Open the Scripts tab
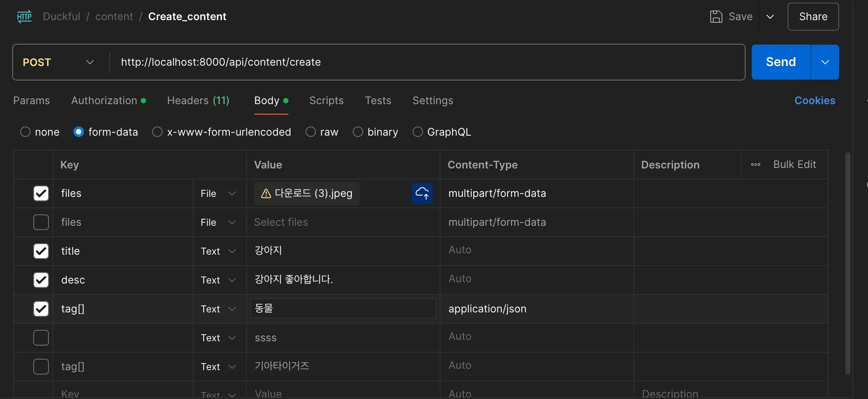The height and width of the screenshot is (399, 868). click(326, 101)
